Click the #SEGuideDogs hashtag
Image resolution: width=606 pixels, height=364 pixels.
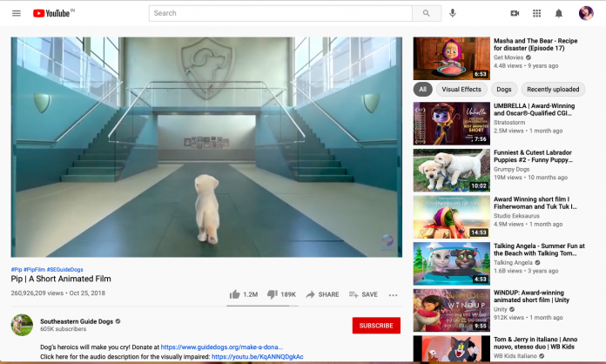pyautogui.click(x=65, y=269)
